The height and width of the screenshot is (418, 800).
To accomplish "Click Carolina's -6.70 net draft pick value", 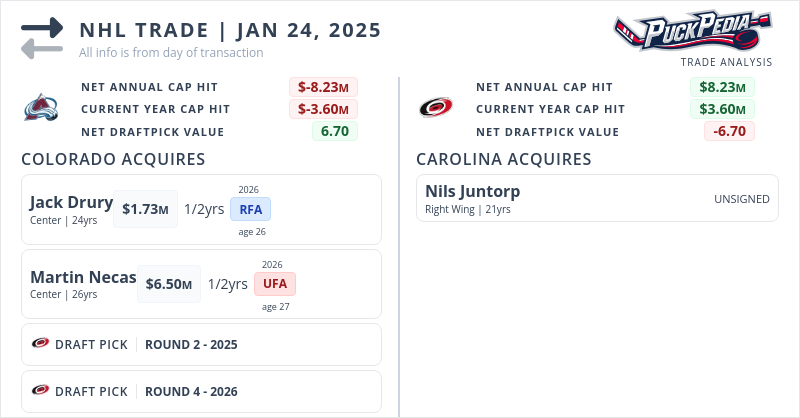I will click(729, 131).
